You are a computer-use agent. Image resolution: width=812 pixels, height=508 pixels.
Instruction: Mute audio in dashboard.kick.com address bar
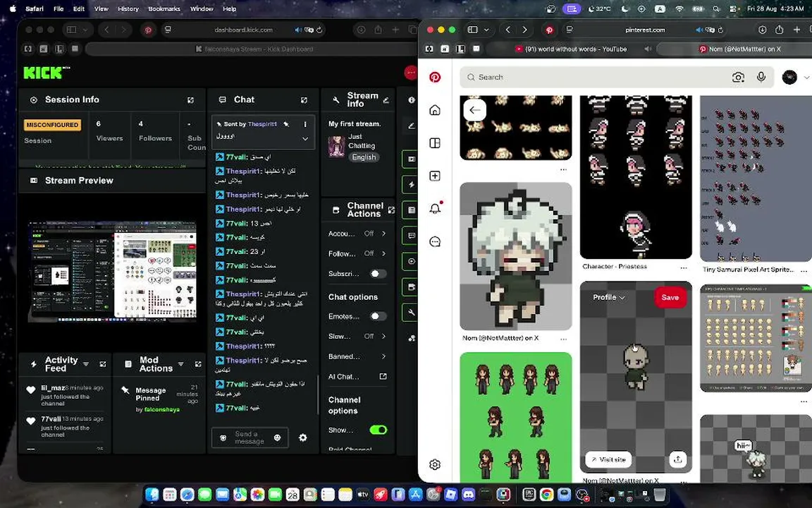pos(298,30)
